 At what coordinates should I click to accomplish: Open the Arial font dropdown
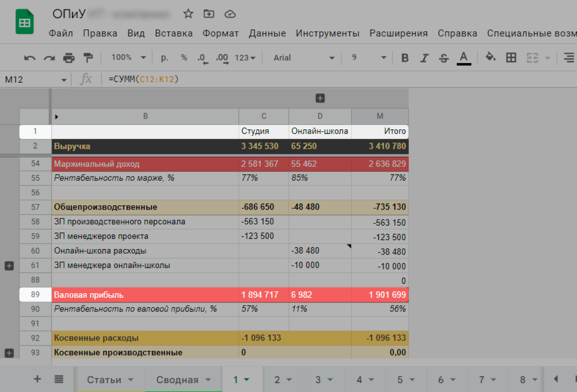[x=304, y=58]
